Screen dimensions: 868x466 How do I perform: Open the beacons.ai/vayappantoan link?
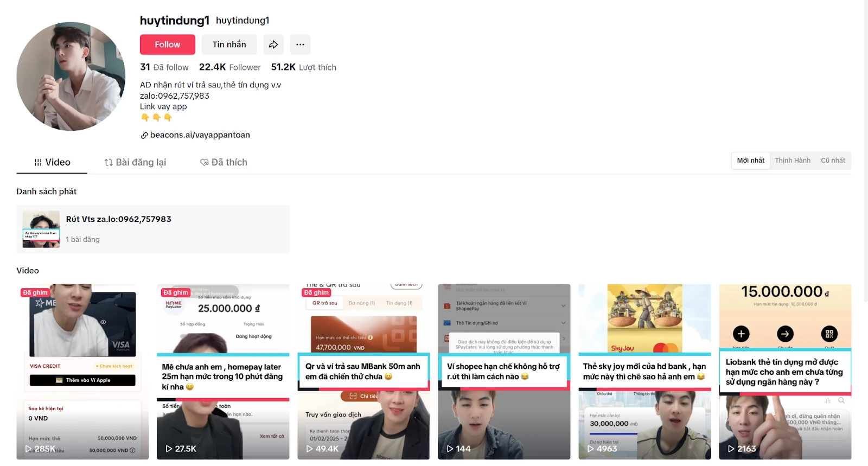pyautogui.click(x=200, y=135)
